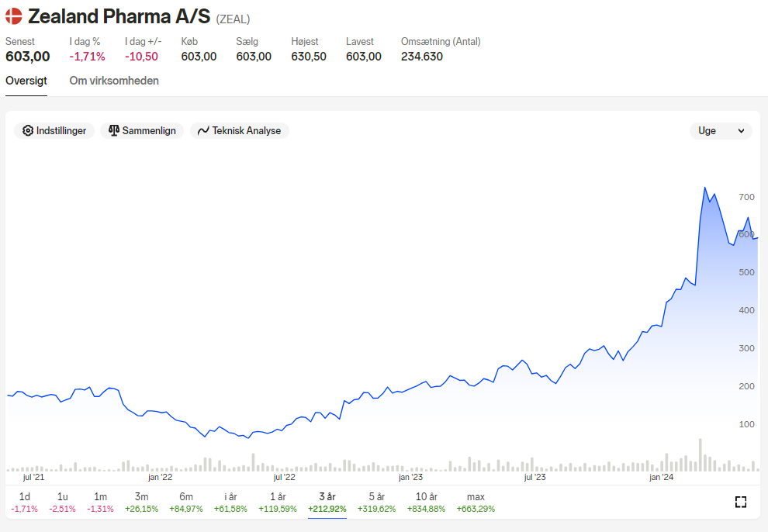Click the 500 price axis label

tap(746, 272)
